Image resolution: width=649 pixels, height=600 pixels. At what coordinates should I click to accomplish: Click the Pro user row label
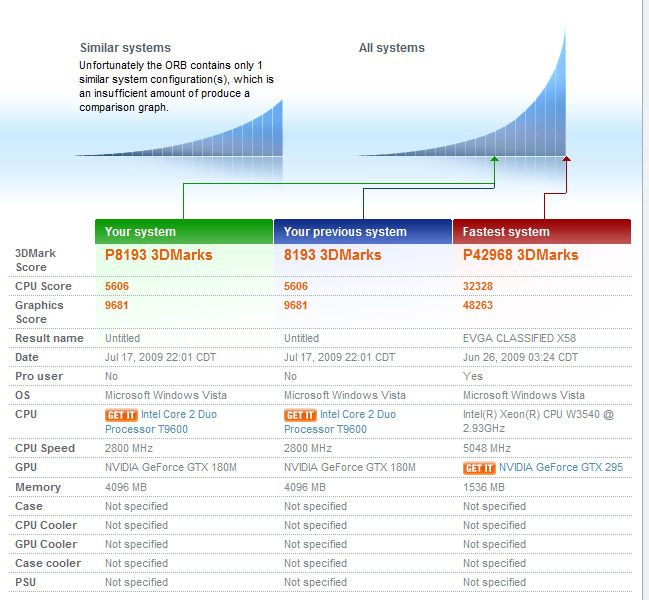39,376
